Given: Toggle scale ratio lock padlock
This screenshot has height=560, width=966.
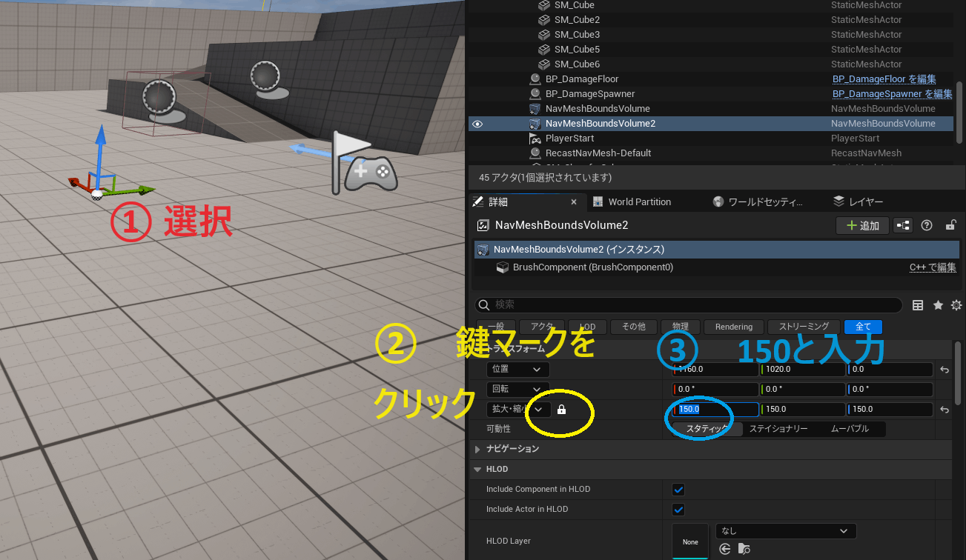Looking at the screenshot, I should click(x=561, y=410).
